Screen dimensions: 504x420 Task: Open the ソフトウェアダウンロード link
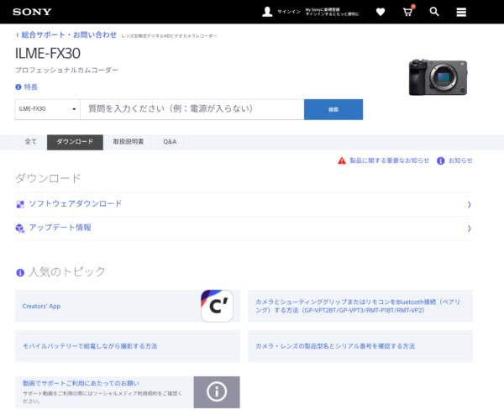(76, 204)
